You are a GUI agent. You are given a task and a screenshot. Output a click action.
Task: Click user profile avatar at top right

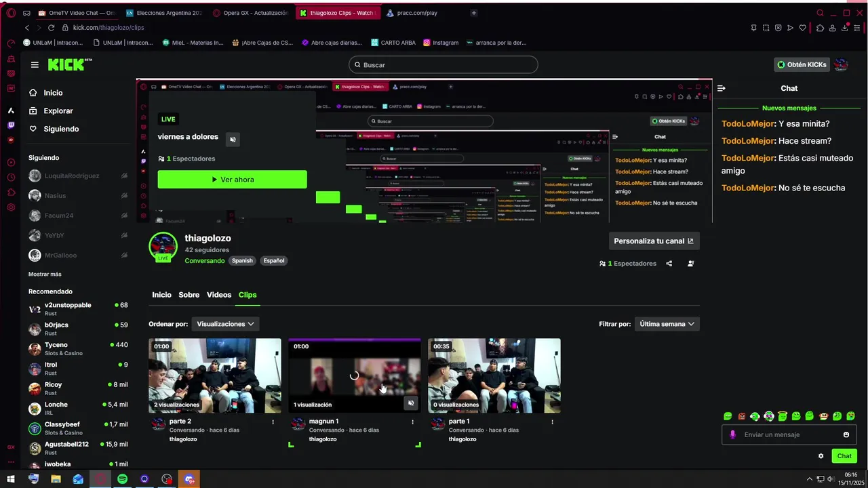pyautogui.click(x=841, y=64)
